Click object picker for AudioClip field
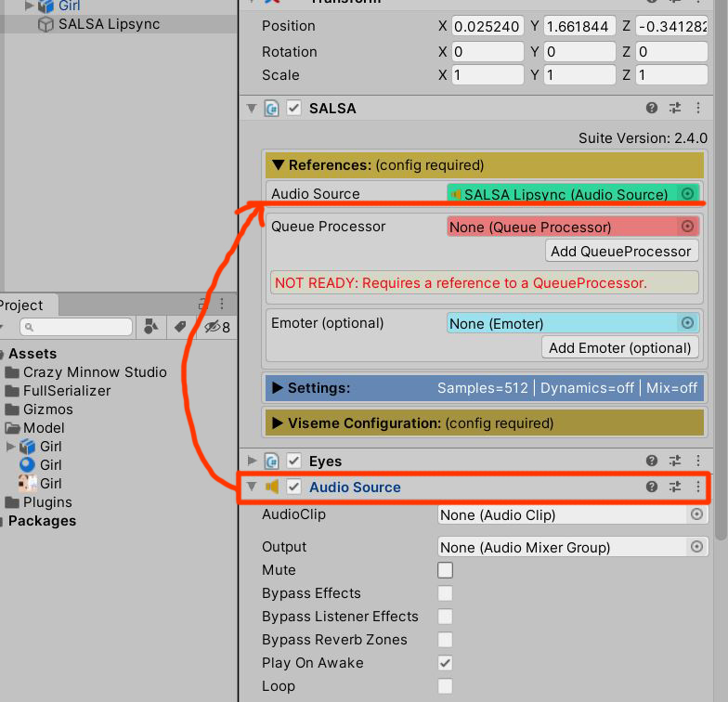The width and height of the screenshot is (728, 702). [x=696, y=514]
